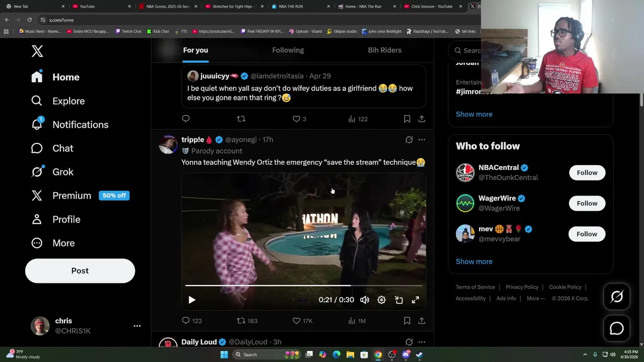The height and width of the screenshot is (362, 644).
Task: Repost the post with 3 likes
Action: 241,119
